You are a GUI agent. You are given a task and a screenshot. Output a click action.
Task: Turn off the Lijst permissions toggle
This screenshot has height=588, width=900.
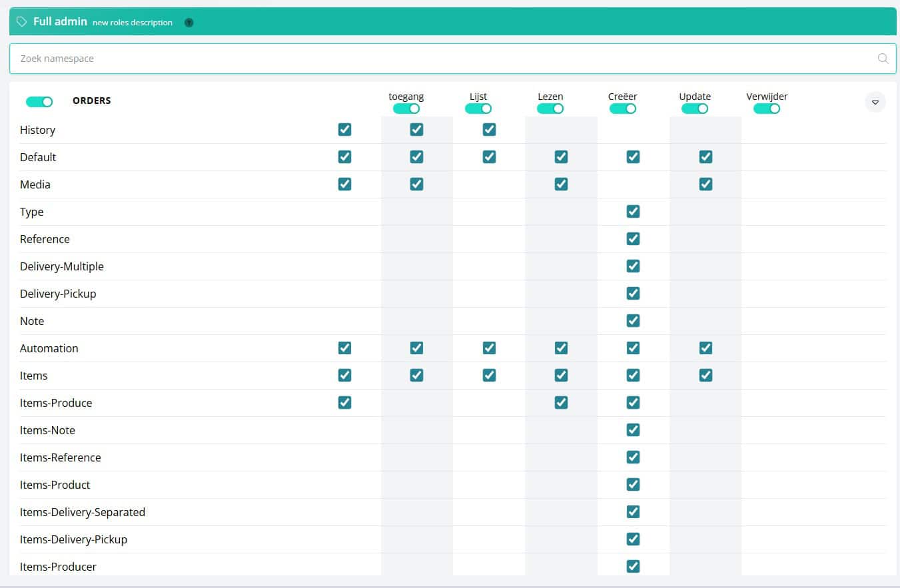coord(478,108)
